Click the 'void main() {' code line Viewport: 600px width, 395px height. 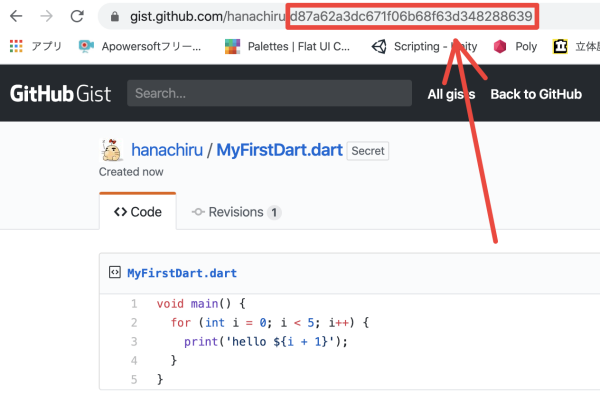click(201, 304)
